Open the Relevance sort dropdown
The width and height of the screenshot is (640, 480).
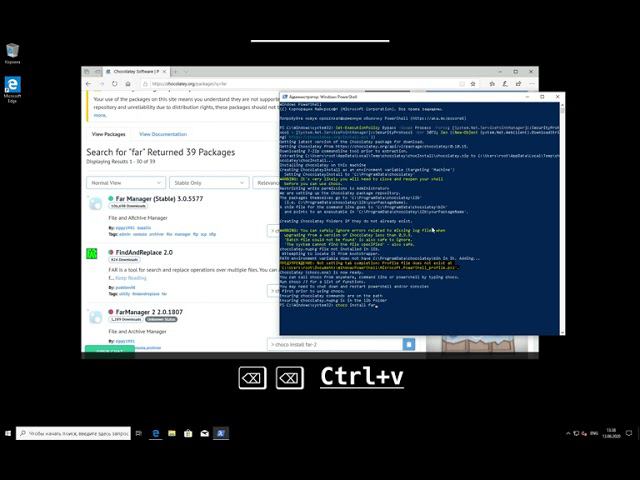(x=266, y=182)
